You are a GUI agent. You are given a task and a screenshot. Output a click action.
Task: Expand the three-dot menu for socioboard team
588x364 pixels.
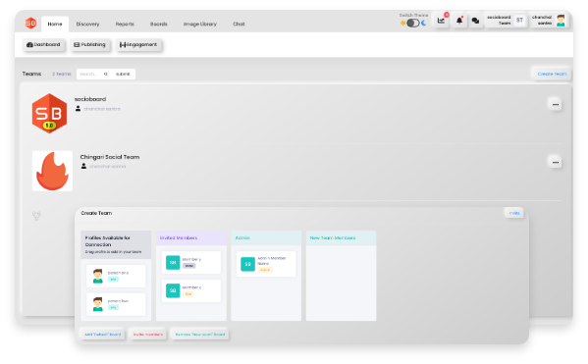click(x=556, y=105)
